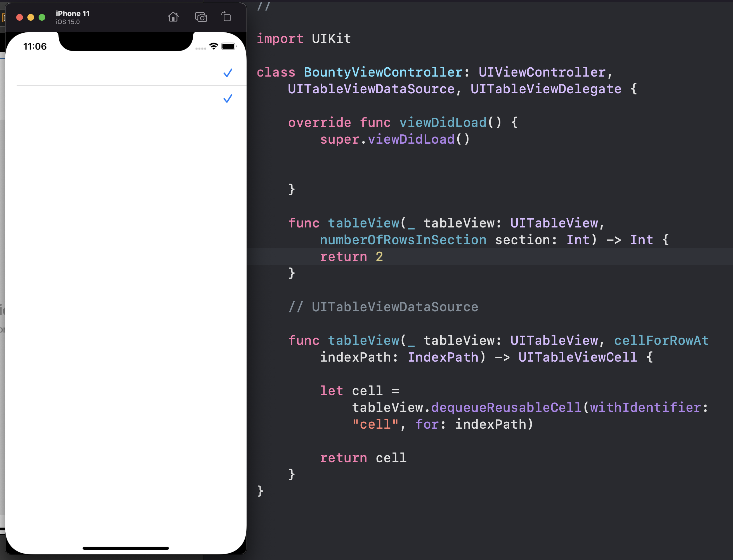The width and height of the screenshot is (733, 560).
Task: Click the import UIKit statement
Action: (304, 39)
